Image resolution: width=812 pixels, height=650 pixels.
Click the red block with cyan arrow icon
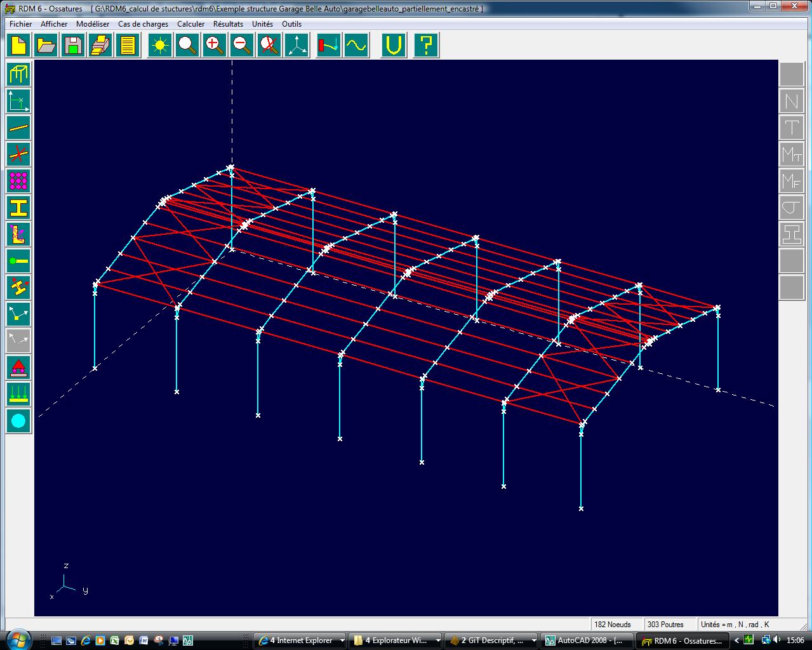329,46
